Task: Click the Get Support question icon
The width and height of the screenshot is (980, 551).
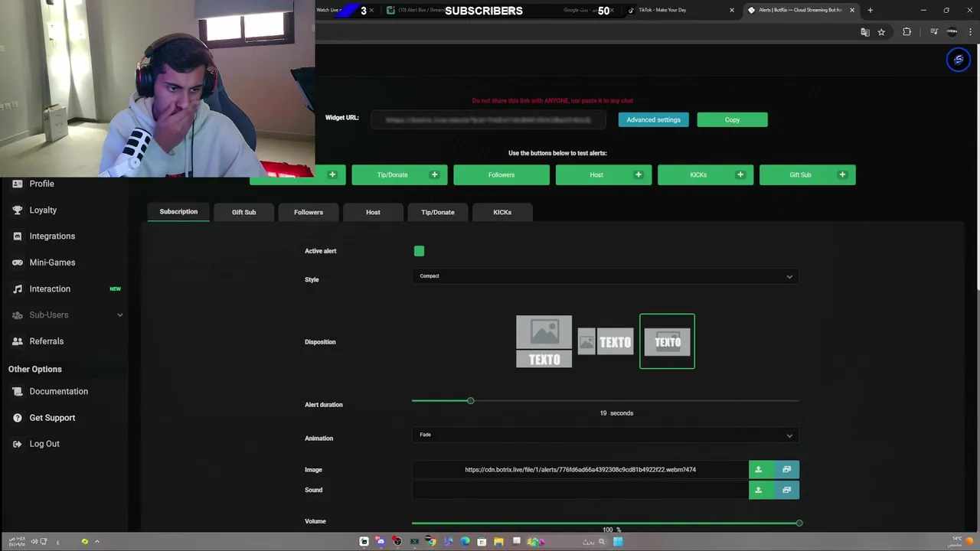Action: point(18,418)
